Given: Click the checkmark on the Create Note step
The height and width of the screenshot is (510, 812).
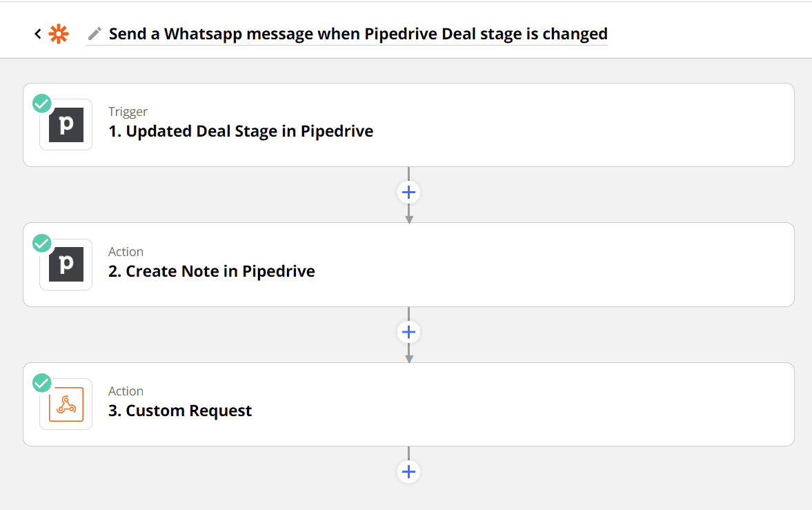Looking at the screenshot, I should point(41,243).
